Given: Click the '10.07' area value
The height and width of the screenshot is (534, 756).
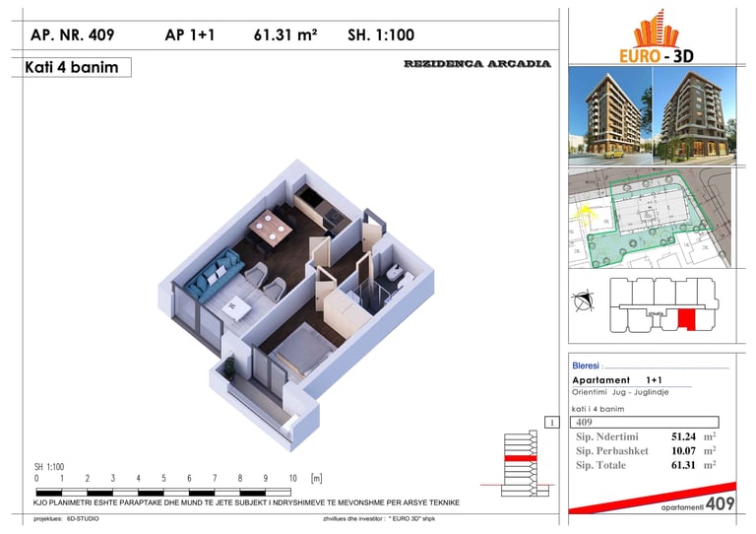Looking at the screenshot, I should coord(683,451).
